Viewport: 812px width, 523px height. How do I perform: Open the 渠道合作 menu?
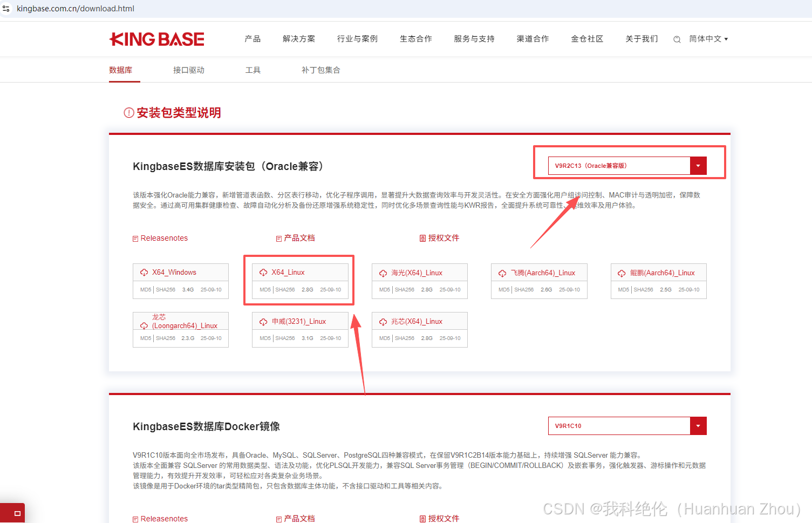click(x=533, y=39)
